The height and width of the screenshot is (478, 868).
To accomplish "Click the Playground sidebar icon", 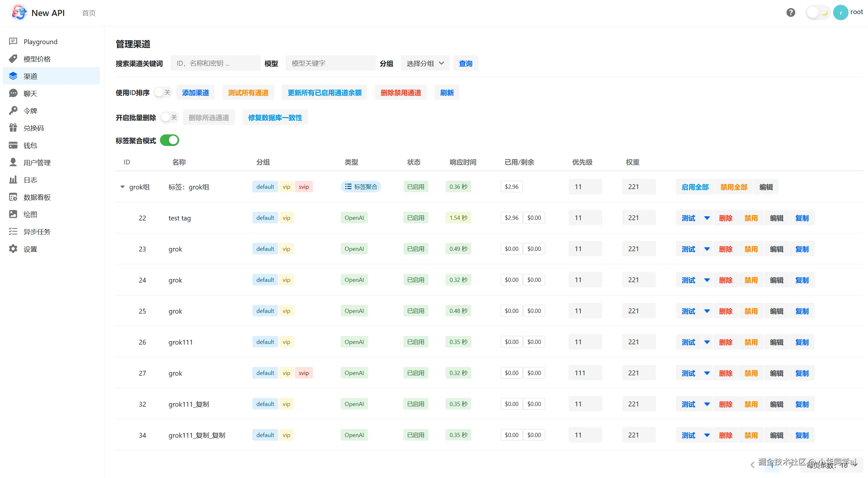I will tap(13, 42).
